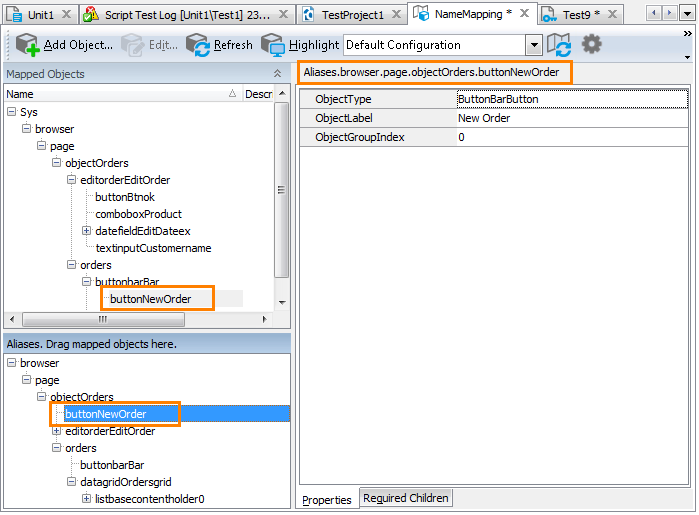Collapse the browser node in Aliases tree
The image size is (699, 515).
(12, 363)
